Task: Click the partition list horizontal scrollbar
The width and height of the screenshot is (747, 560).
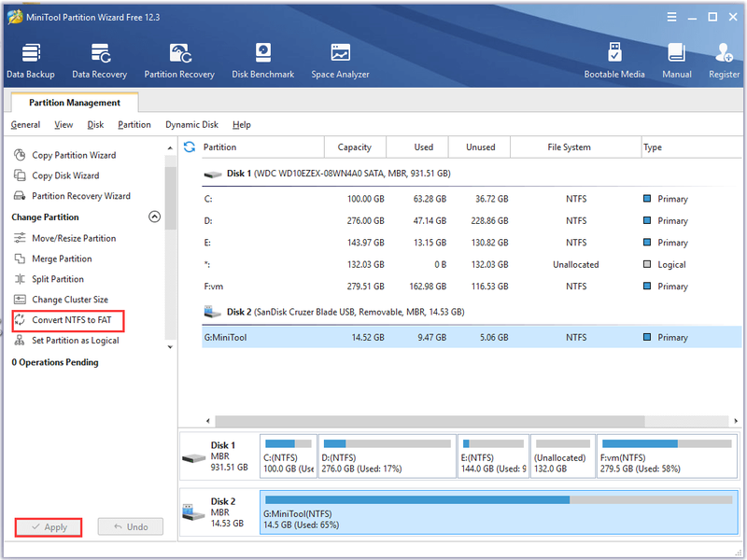Action: tap(430, 421)
